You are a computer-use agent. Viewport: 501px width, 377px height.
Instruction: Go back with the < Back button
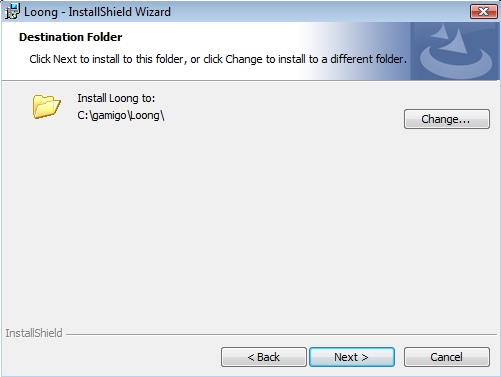[264, 357]
